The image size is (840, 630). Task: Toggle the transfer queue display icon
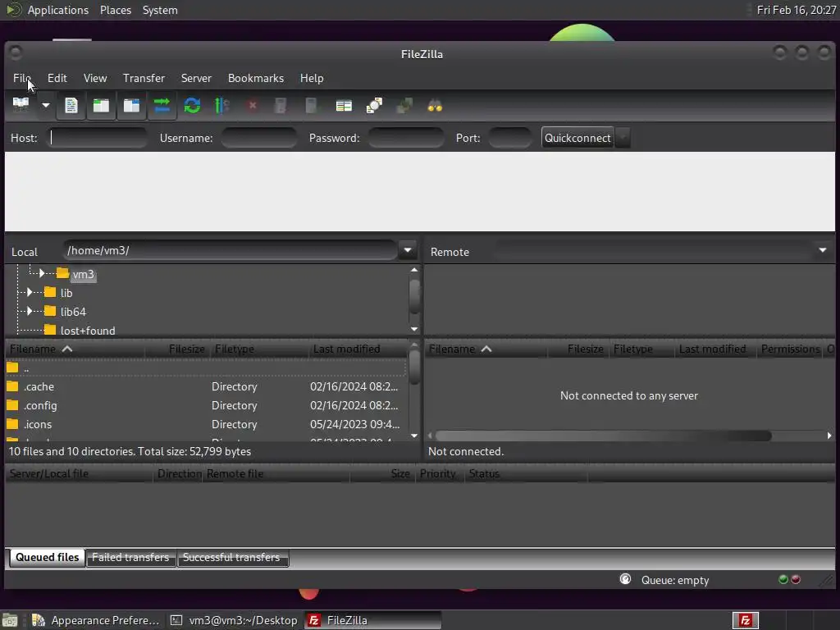(162, 105)
